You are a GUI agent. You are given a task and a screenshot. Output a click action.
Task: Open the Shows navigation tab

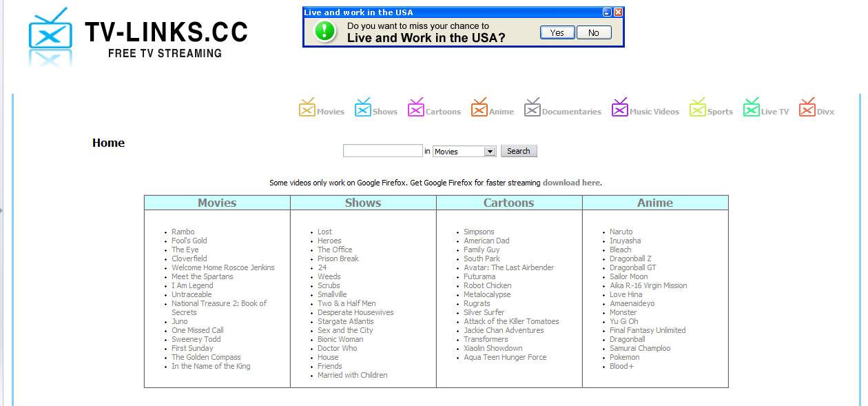pyautogui.click(x=385, y=112)
